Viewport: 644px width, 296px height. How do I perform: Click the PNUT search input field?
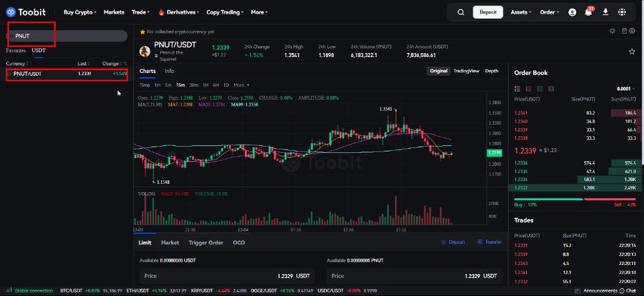(67, 36)
